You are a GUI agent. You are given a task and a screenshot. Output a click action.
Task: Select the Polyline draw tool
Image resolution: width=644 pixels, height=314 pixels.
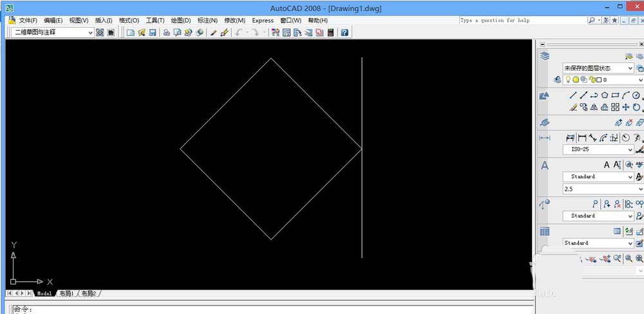pos(594,96)
